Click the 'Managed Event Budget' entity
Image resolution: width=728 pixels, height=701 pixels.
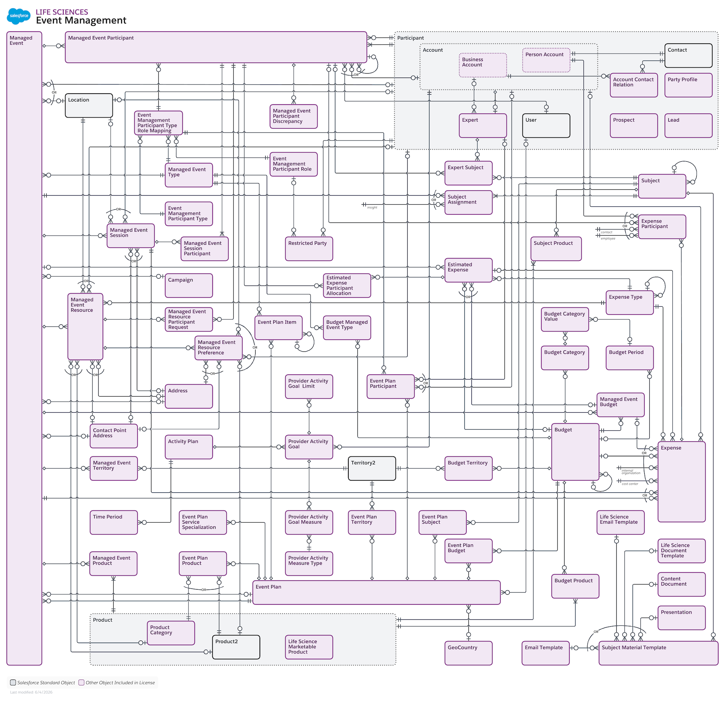[x=620, y=405]
